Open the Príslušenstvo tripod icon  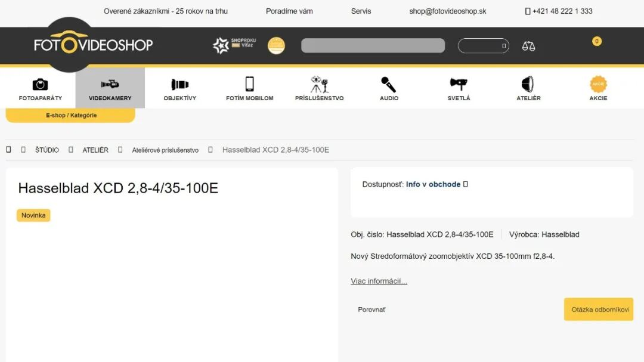click(319, 84)
